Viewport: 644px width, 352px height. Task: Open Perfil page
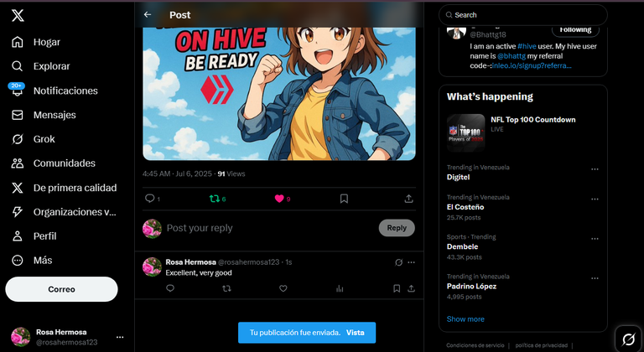click(x=34, y=236)
